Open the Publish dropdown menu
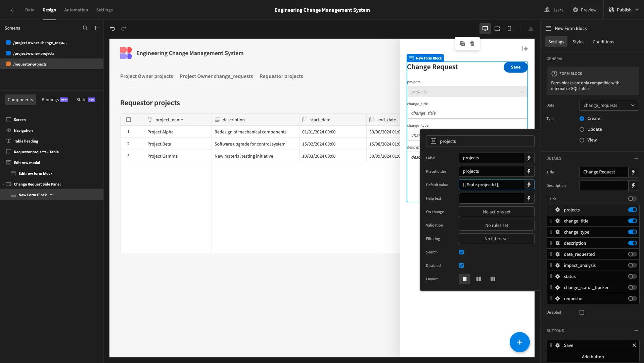 click(x=625, y=10)
